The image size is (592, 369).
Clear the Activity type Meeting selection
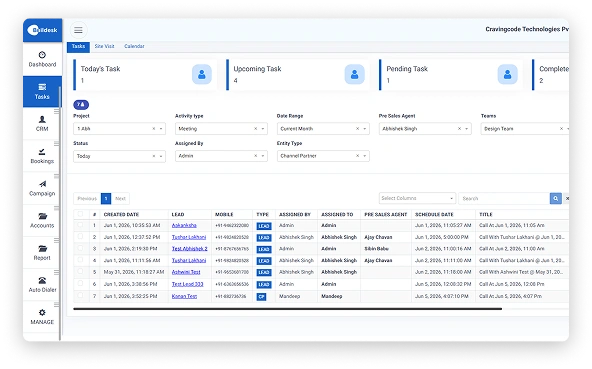(256, 129)
